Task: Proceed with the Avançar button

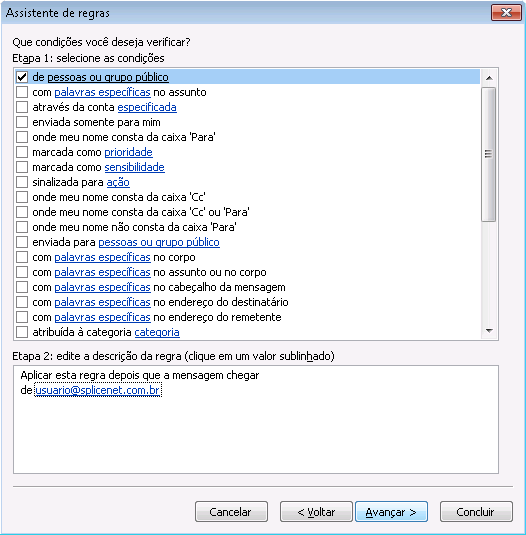Action: [x=392, y=511]
